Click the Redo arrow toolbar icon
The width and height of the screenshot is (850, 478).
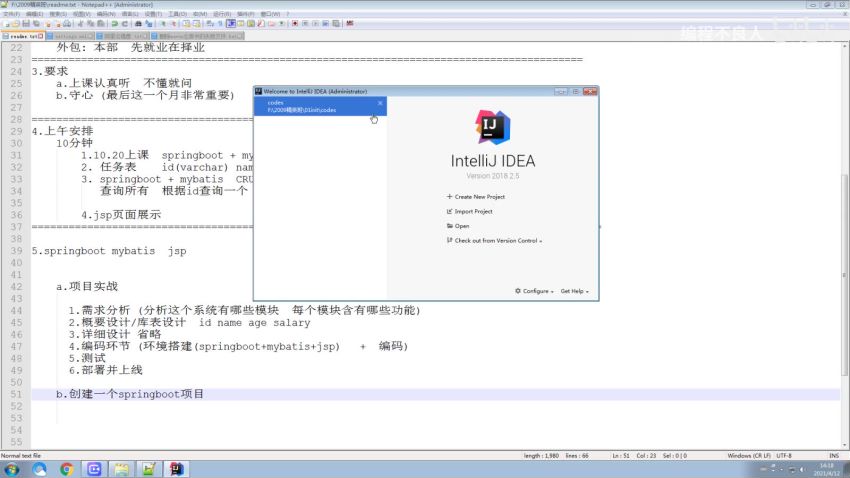[x=125, y=24]
